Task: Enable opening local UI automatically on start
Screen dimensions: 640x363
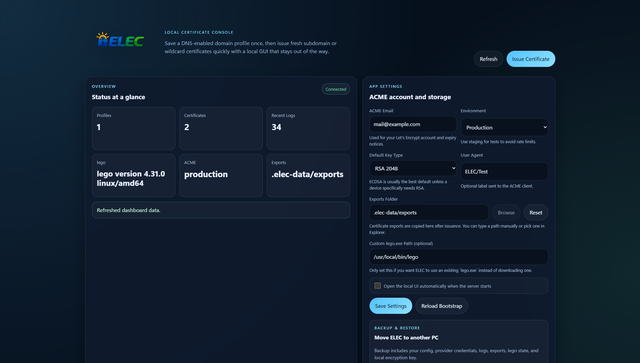Action: pyautogui.click(x=378, y=286)
